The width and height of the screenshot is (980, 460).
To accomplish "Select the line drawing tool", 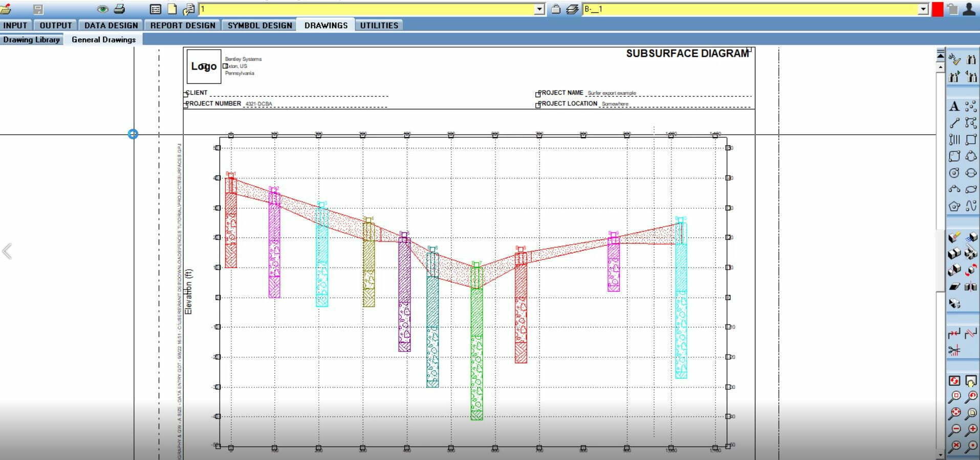I will 954,123.
